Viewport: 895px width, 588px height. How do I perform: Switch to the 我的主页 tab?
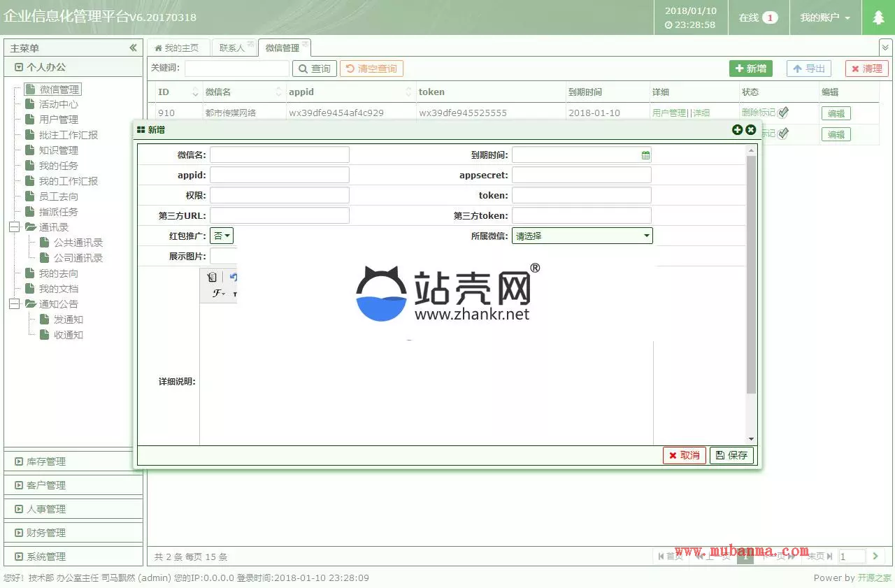tap(177, 48)
